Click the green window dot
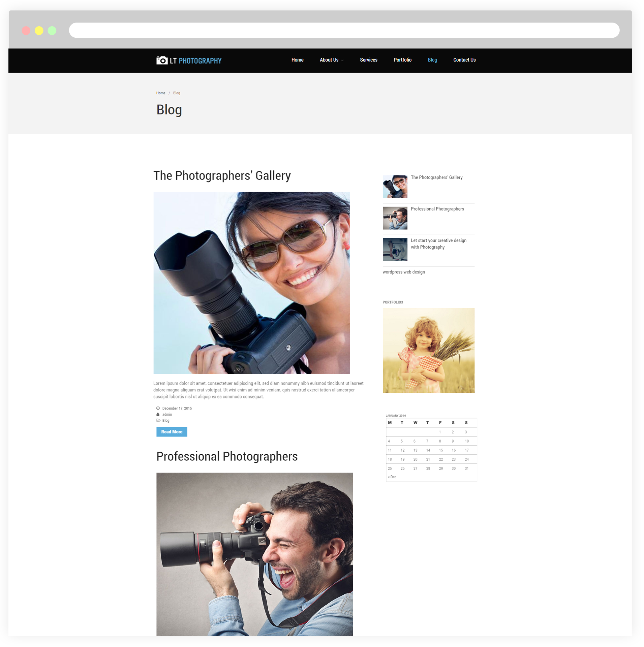The width and height of the screenshot is (644, 647). point(52,31)
